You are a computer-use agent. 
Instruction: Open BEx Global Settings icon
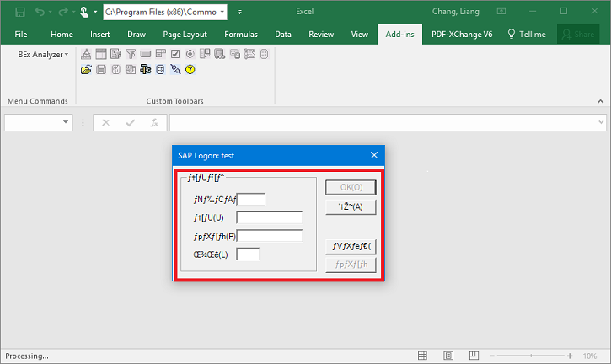[160, 69]
